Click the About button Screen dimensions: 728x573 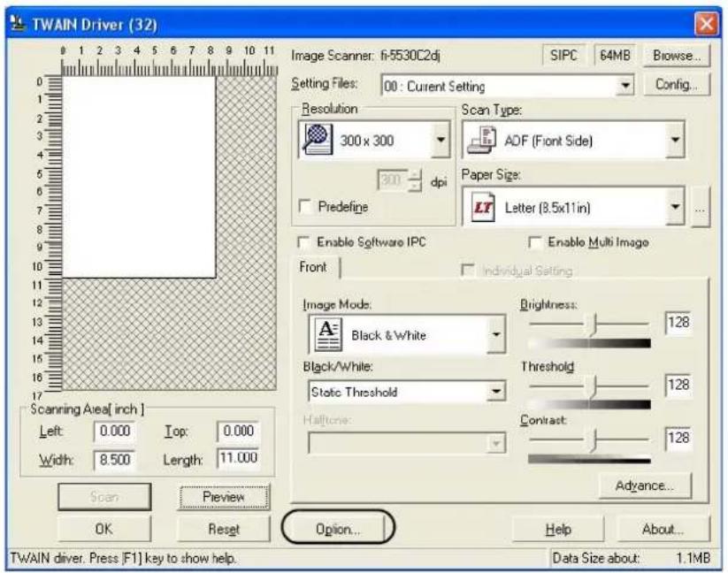tap(663, 529)
